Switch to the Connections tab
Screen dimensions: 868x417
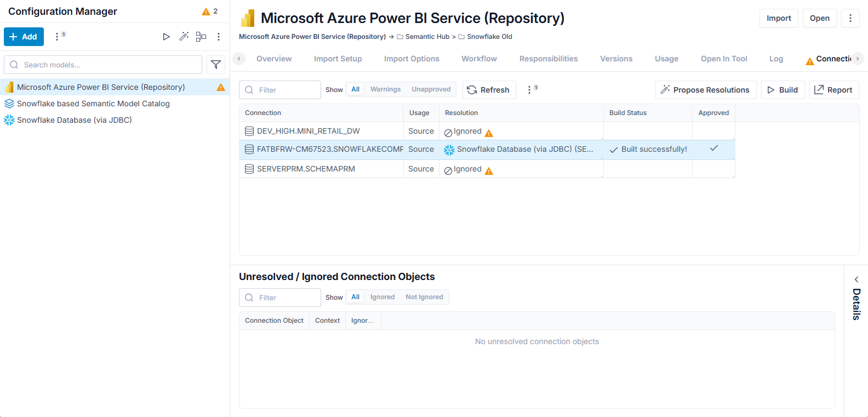pos(828,59)
